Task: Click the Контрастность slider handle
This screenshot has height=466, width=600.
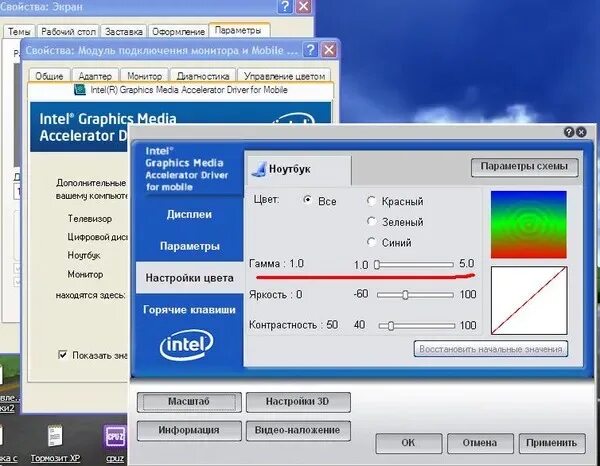Action: click(391, 326)
